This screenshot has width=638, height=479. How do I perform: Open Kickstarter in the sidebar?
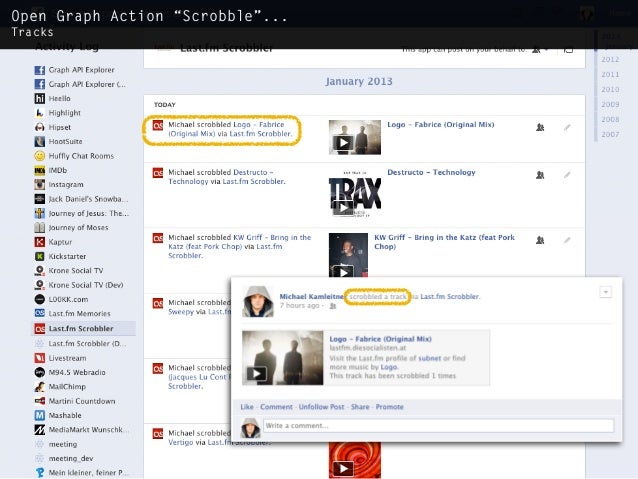click(67, 256)
